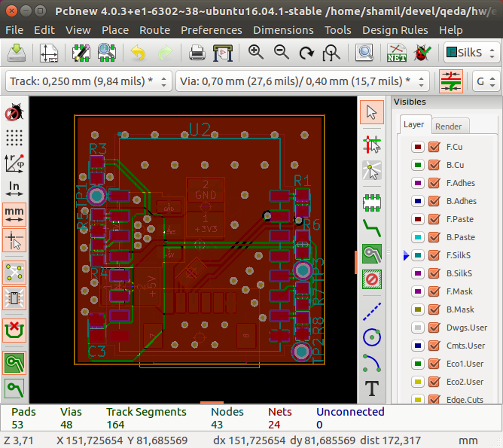Select the Add circle tool

pyautogui.click(x=372, y=337)
